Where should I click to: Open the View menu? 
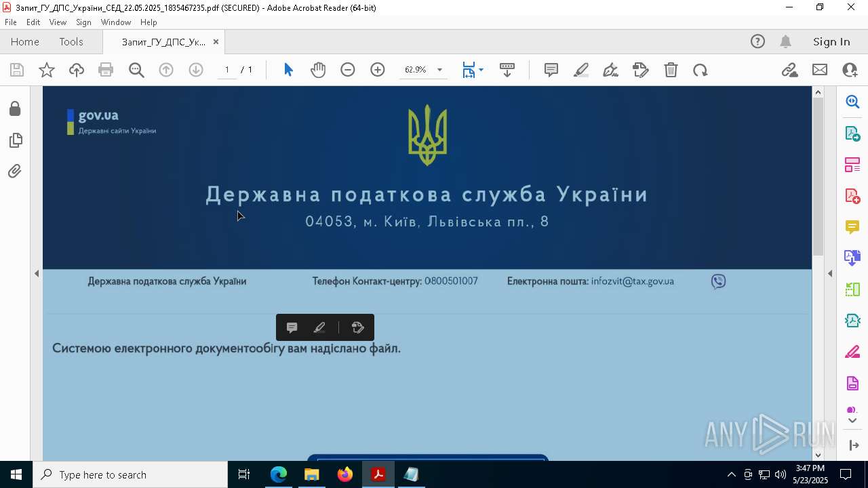coord(58,22)
